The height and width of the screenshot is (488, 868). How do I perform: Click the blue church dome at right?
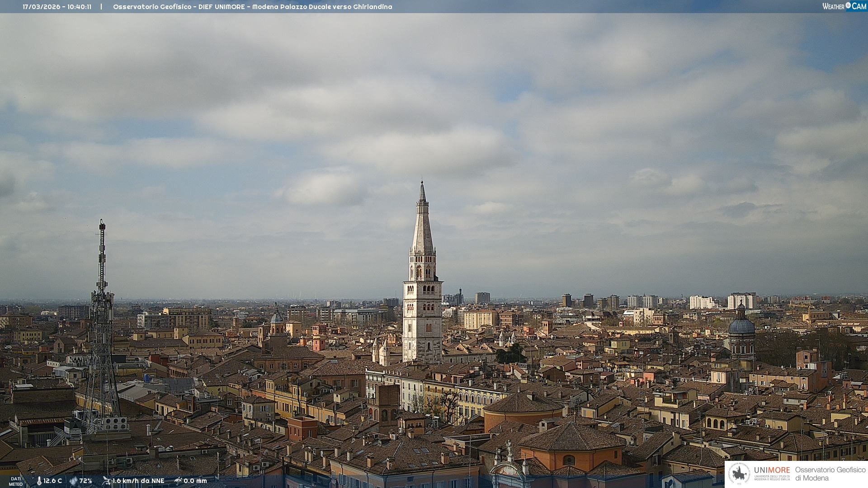741,326
